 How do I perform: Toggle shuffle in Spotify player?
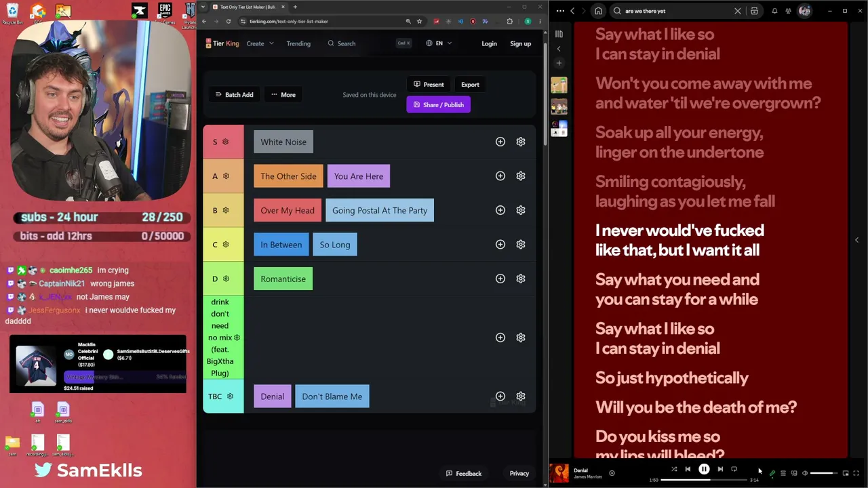[674, 469]
